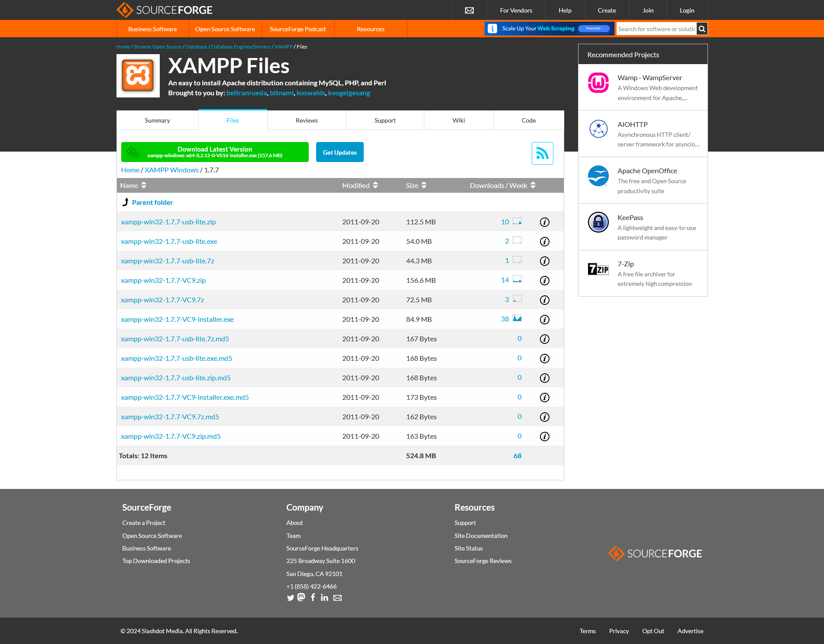
Task: Switch to the Support tab
Action: pos(385,120)
